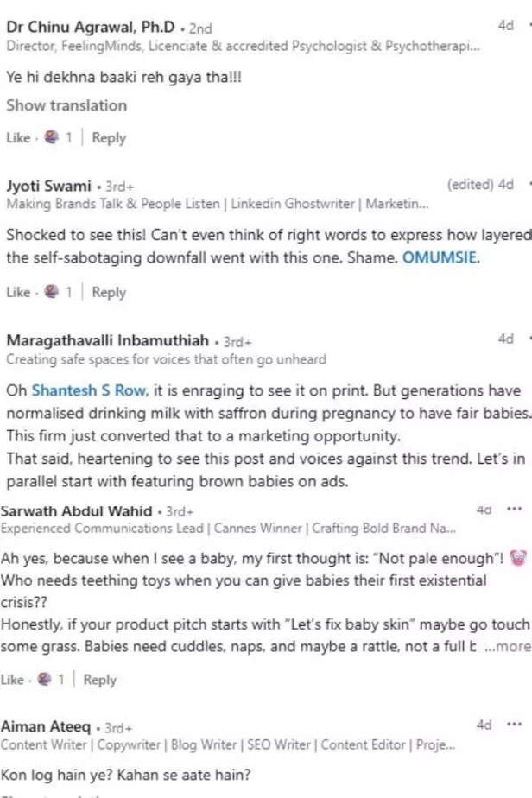Open Dr Chinu Agrawal, Ph.D profile
This screenshot has height=798, width=532.
coord(91,27)
